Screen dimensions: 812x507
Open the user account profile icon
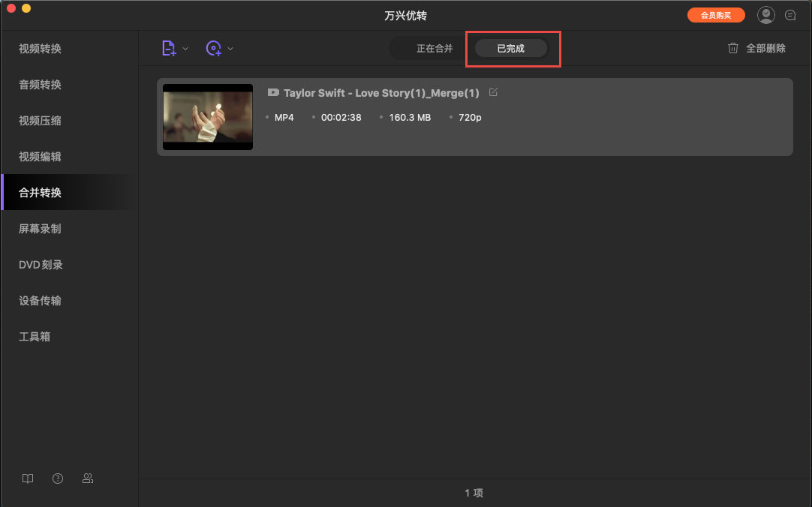(765, 15)
